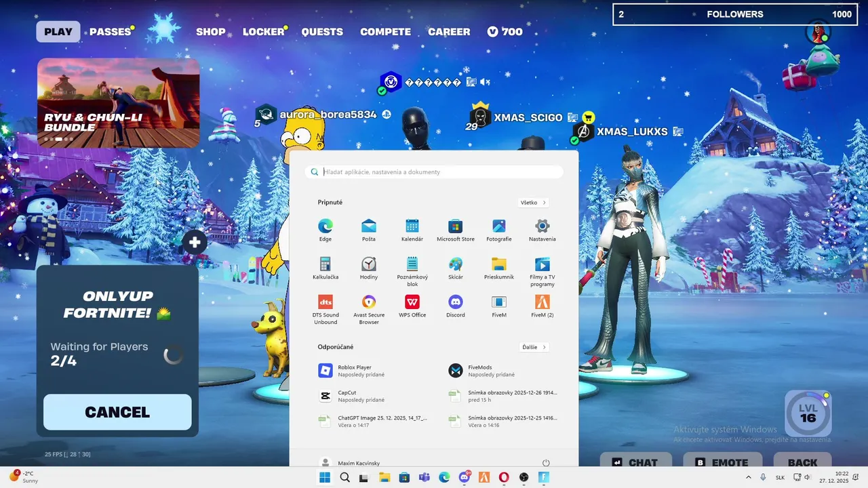Launch Kalendár from pinned apps
This screenshot has width=868, height=488.
click(x=412, y=230)
